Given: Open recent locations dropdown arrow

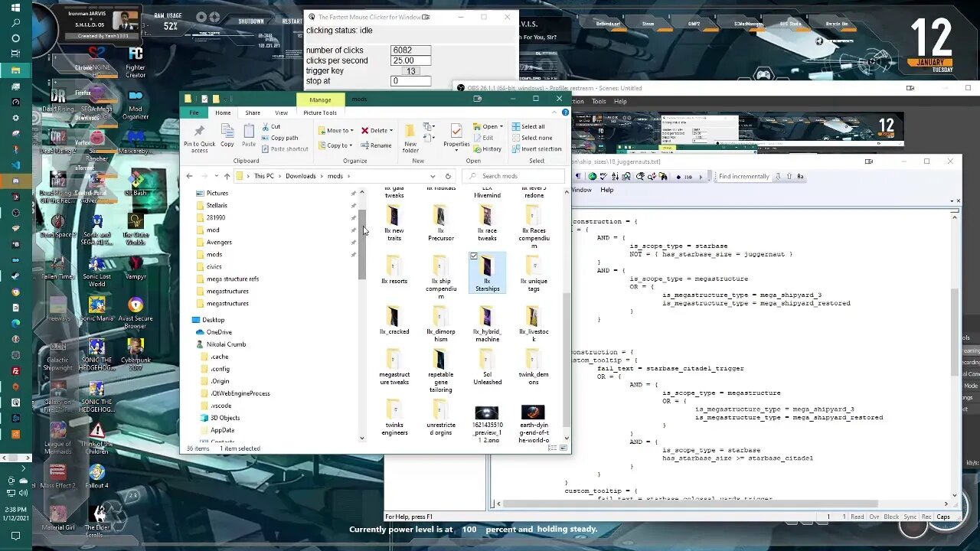Looking at the screenshot, I should pyautogui.click(x=216, y=176).
